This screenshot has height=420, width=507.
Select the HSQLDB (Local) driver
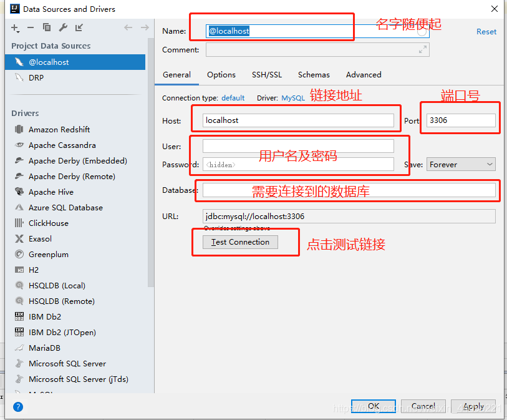57,285
